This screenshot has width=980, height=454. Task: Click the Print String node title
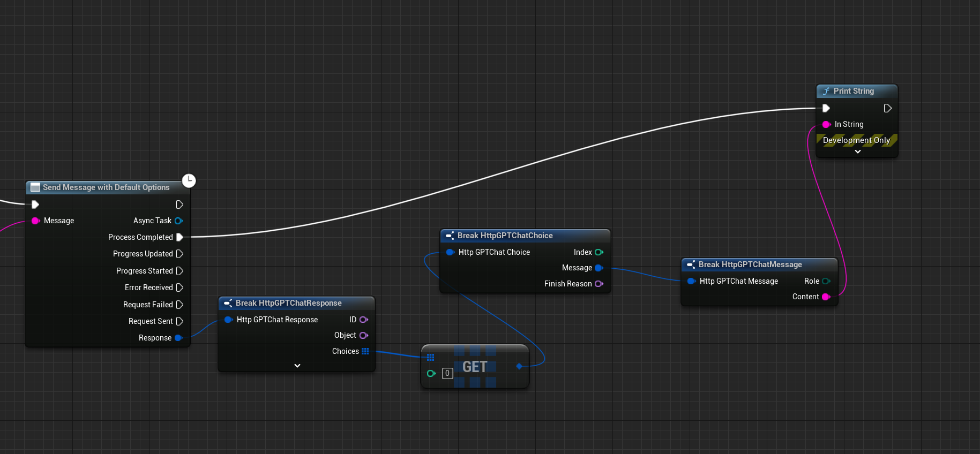[853, 91]
